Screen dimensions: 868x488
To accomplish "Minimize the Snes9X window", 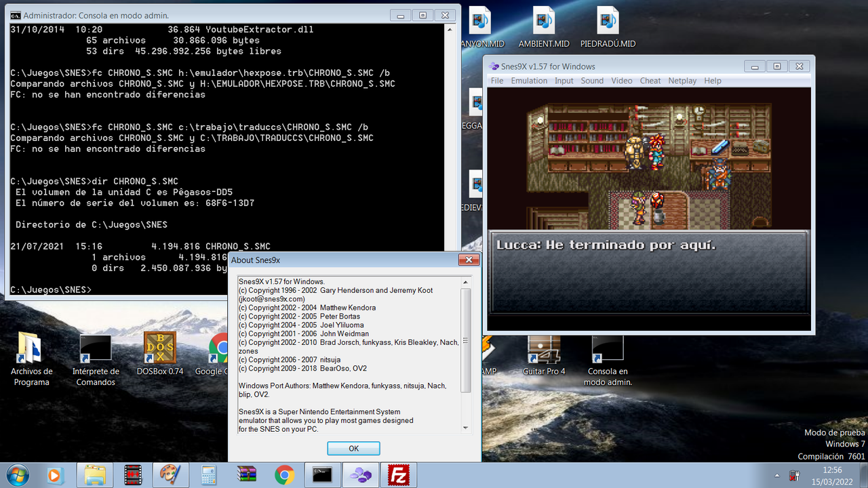I will click(755, 66).
